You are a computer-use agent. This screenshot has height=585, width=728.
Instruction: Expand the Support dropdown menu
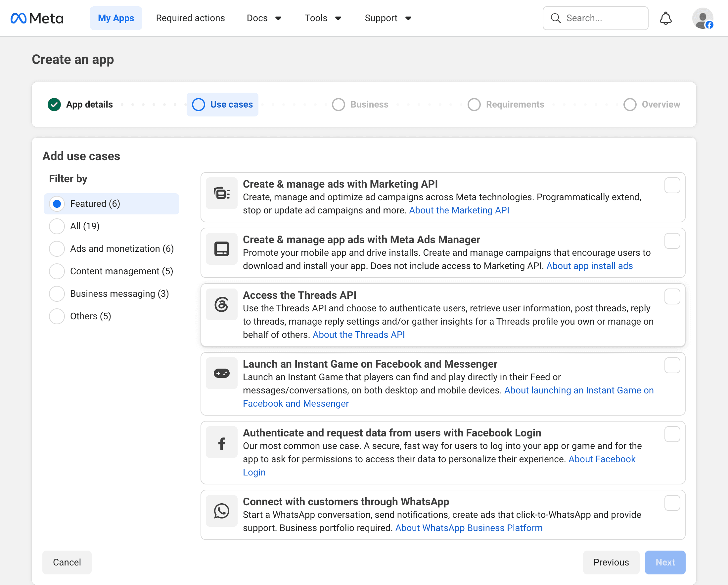coord(388,18)
